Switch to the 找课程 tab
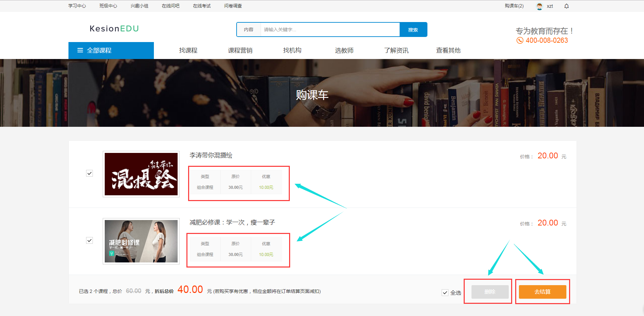Image resolution: width=644 pixels, height=316 pixels. pos(188,50)
